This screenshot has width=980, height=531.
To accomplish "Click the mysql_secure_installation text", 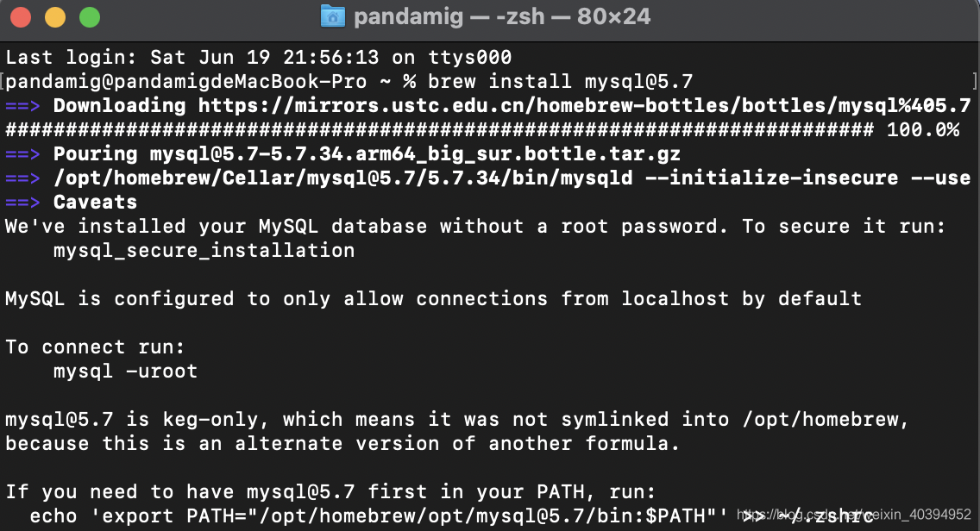I will [x=204, y=250].
